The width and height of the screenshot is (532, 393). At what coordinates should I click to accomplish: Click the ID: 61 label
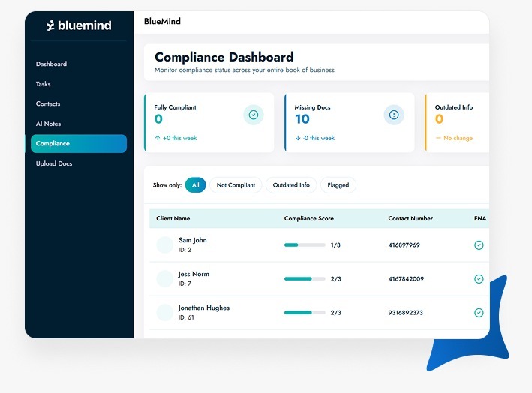pos(186,317)
